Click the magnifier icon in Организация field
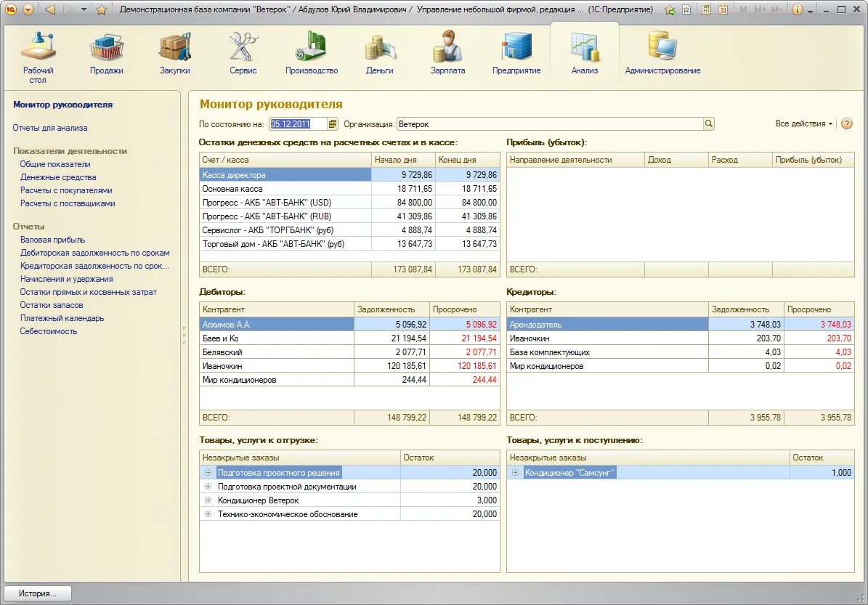 coord(709,124)
